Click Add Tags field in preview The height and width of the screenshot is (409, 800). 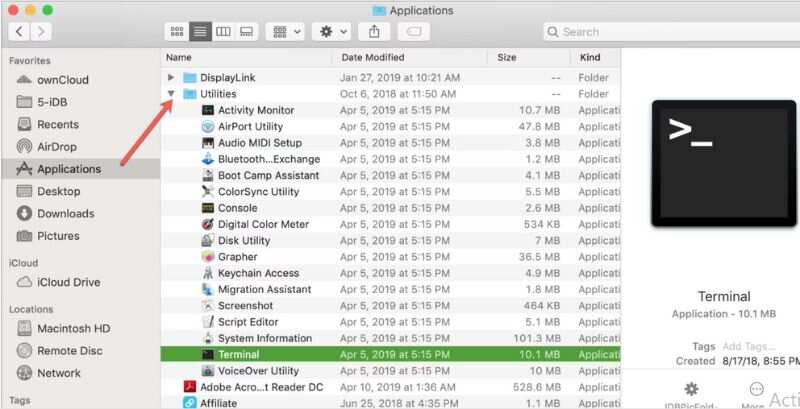(742, 344)
